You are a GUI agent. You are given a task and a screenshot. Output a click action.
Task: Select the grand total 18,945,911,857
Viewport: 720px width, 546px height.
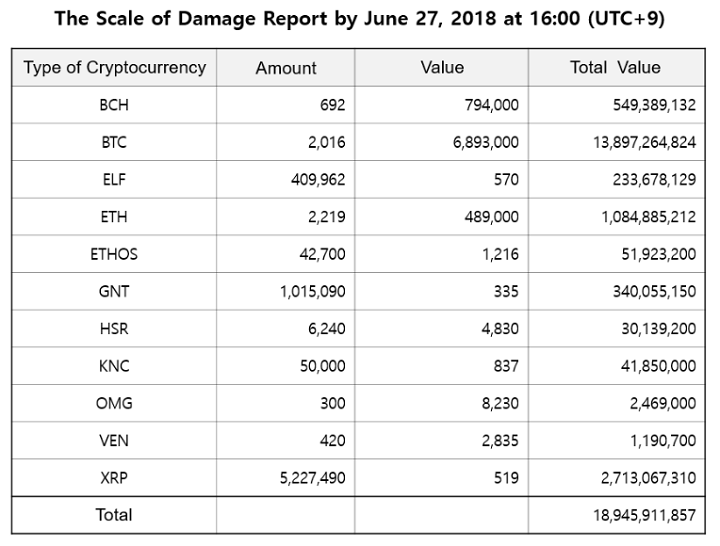641,515
